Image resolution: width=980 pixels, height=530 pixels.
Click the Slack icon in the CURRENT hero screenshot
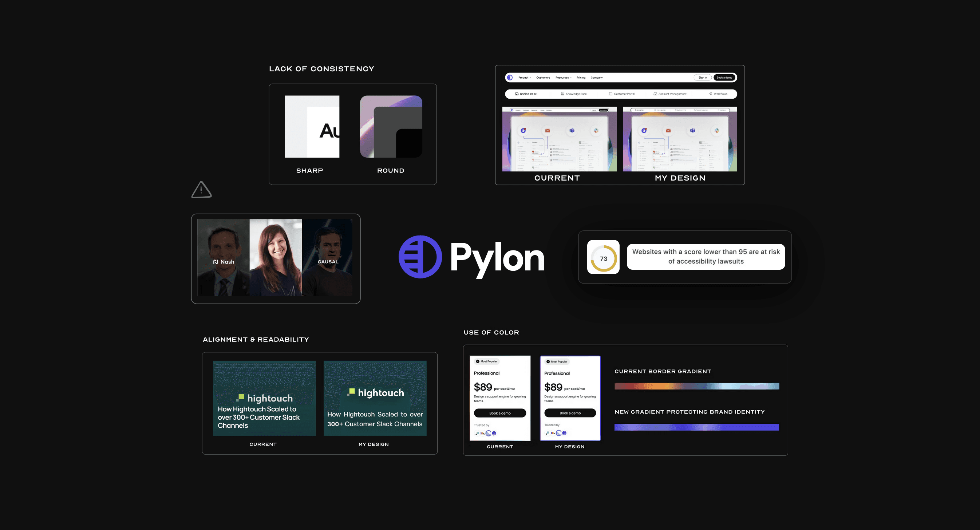click(x=596, y=131)
